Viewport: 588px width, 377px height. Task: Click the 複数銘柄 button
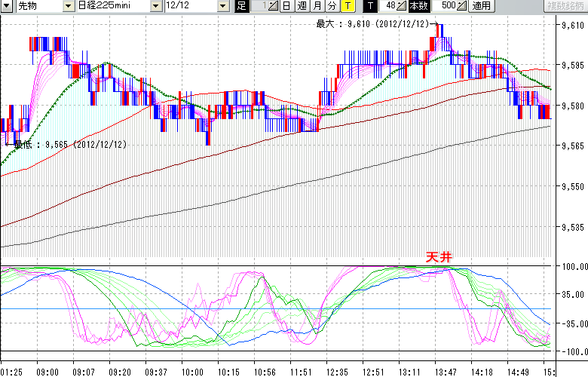point(565,6)
